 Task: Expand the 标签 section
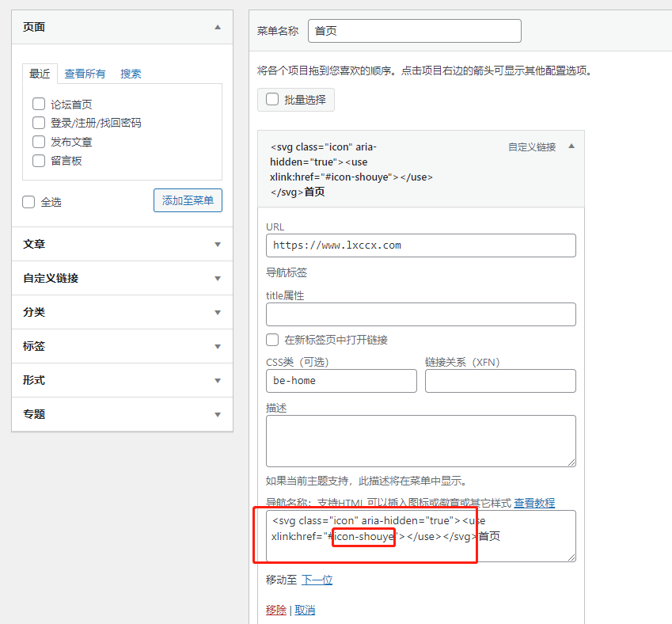pos(218,347)
